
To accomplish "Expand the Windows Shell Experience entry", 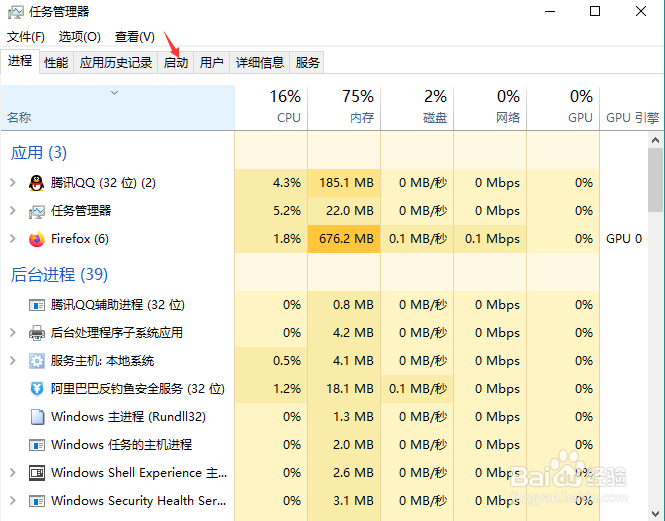I will pyautogui.click(x=13, y=473).
